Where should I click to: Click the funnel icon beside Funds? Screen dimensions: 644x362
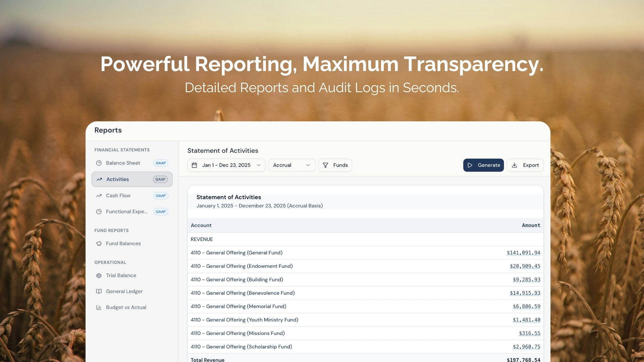(325, 165)
